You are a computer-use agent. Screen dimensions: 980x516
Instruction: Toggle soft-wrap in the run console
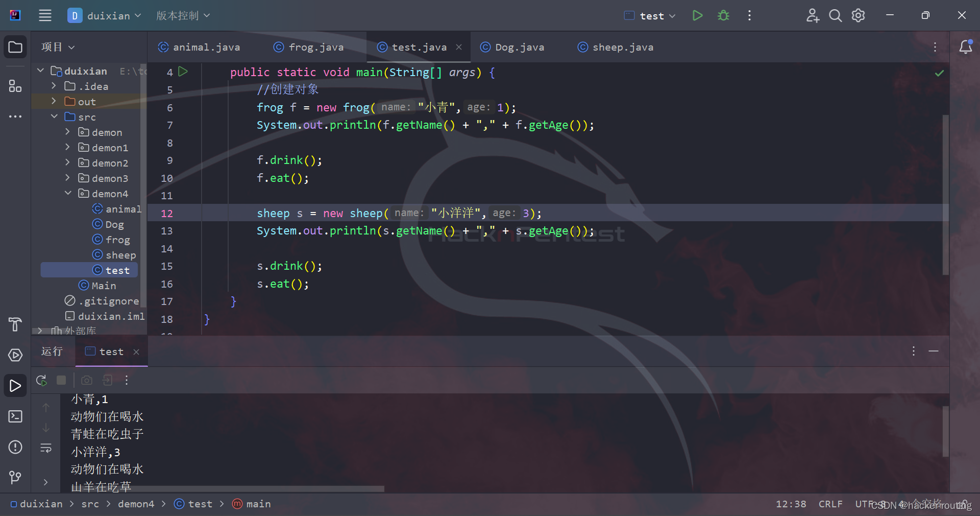(x=46, y=448)
